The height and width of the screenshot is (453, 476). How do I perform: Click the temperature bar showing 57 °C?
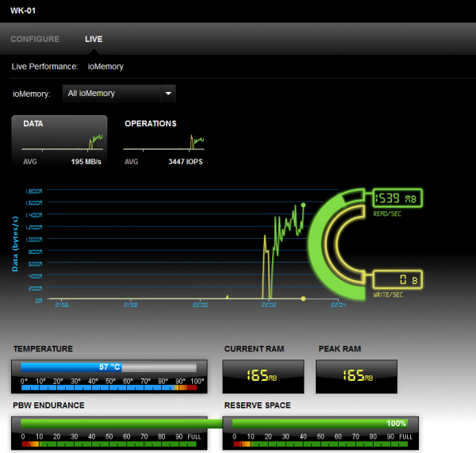click(x=109, y=367)
